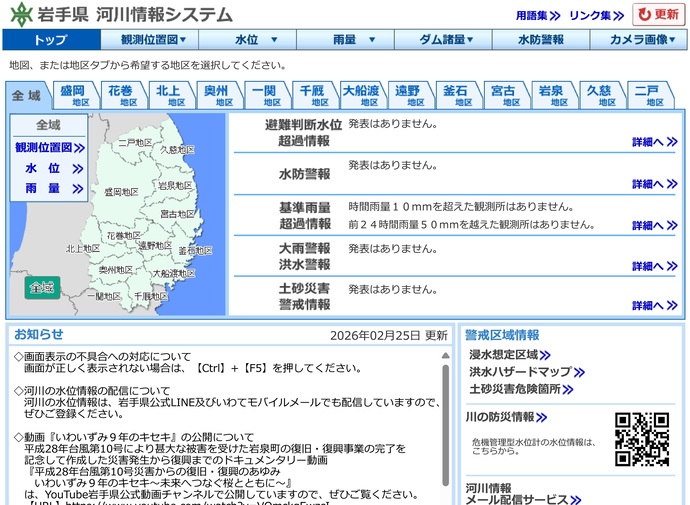The width and height of the screenshot is (690, 505).
Task: Open the 水防警報 menu item
Action: coord(541,40)
